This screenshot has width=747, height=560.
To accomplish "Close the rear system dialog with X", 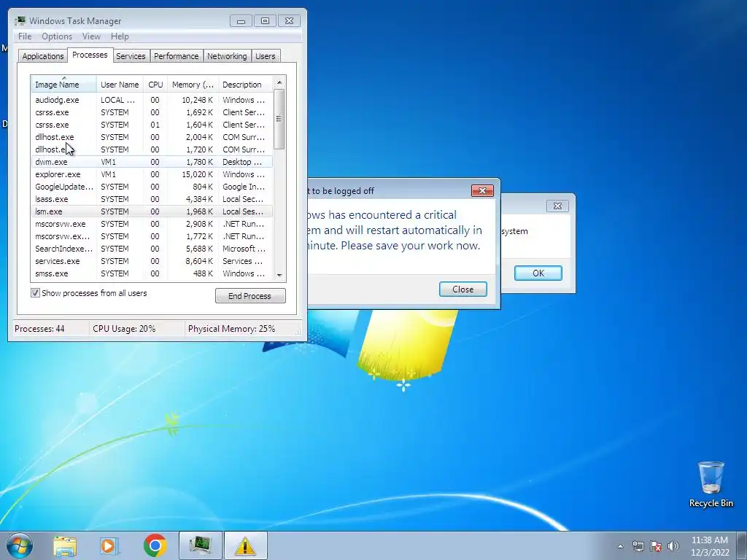I will point(557,206).
